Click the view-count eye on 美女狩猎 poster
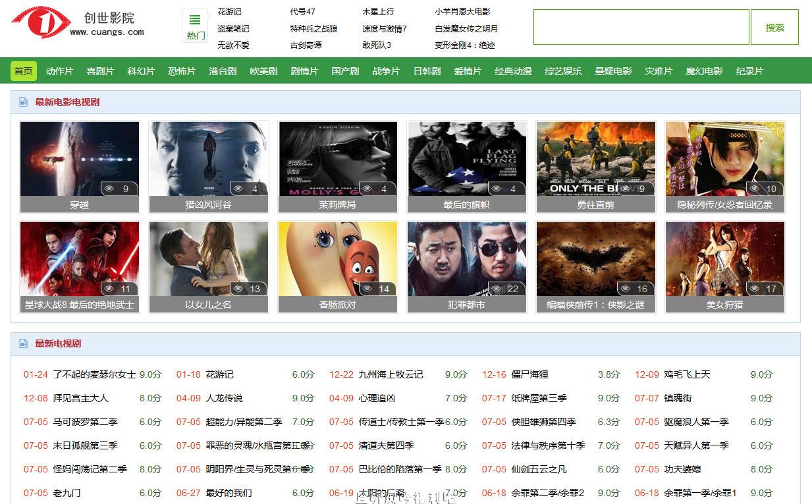 click(x=755, y=289)
